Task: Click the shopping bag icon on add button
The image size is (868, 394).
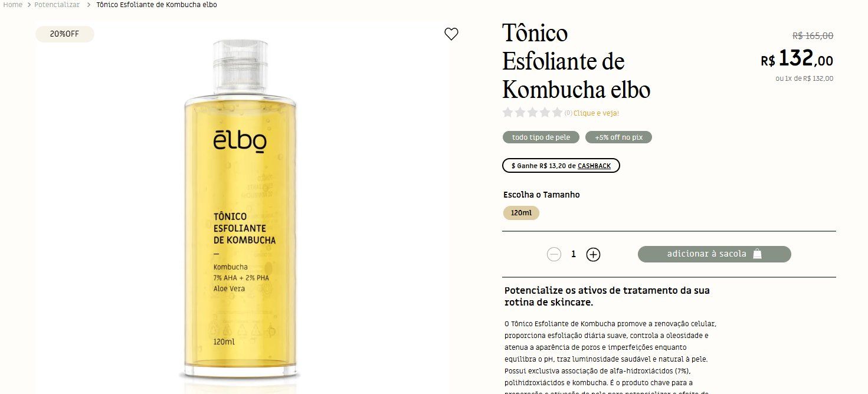Action: (x=758, y=254)
